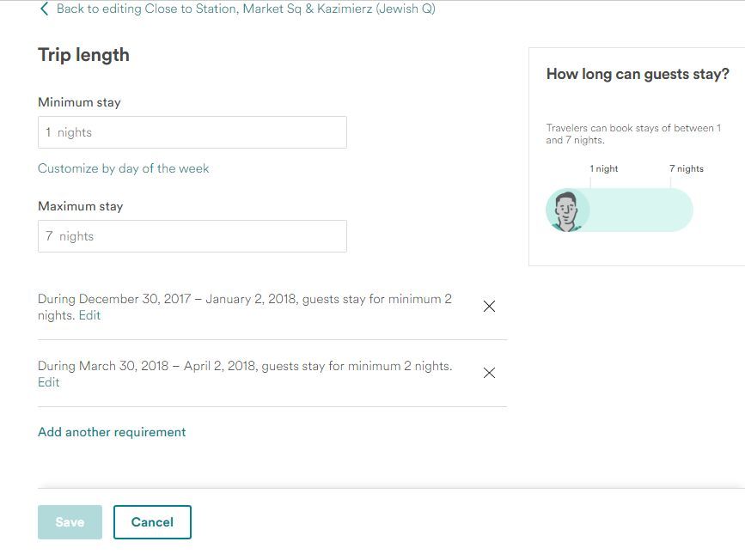The width and height of the screenshot is (745, 560).
Task: Remove the December 30 – January 2 requirement
Action: [489, 307]
